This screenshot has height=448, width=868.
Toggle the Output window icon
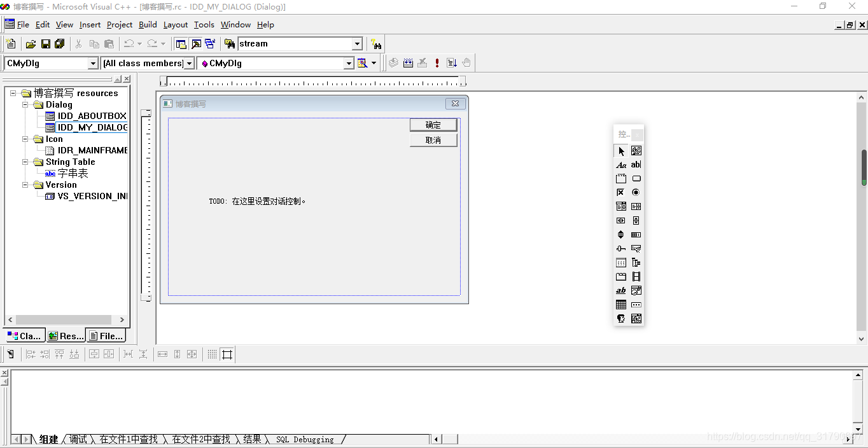point(196,44)
